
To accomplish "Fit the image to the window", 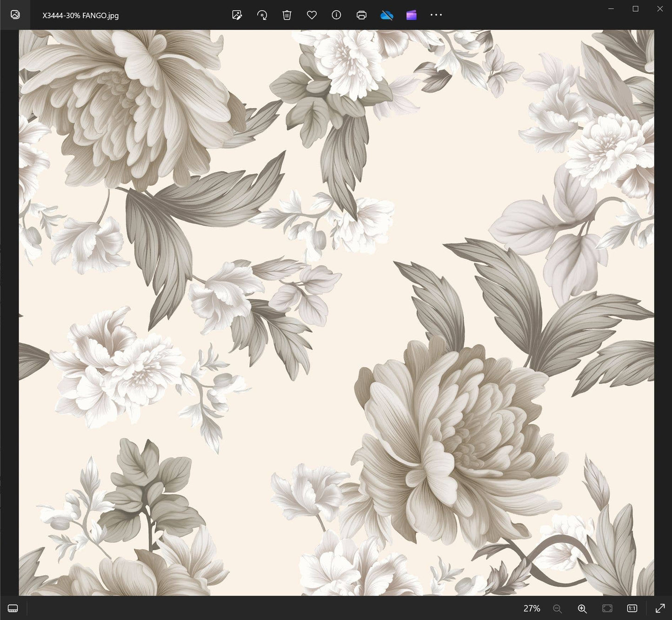I will [607, 608].
